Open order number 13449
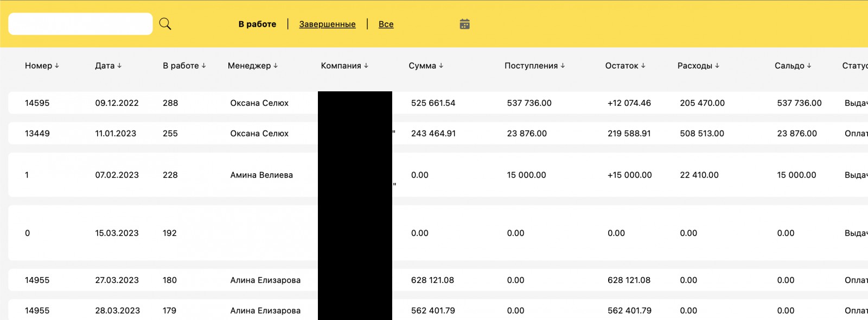868x320 pixels. tap(37, 133)
